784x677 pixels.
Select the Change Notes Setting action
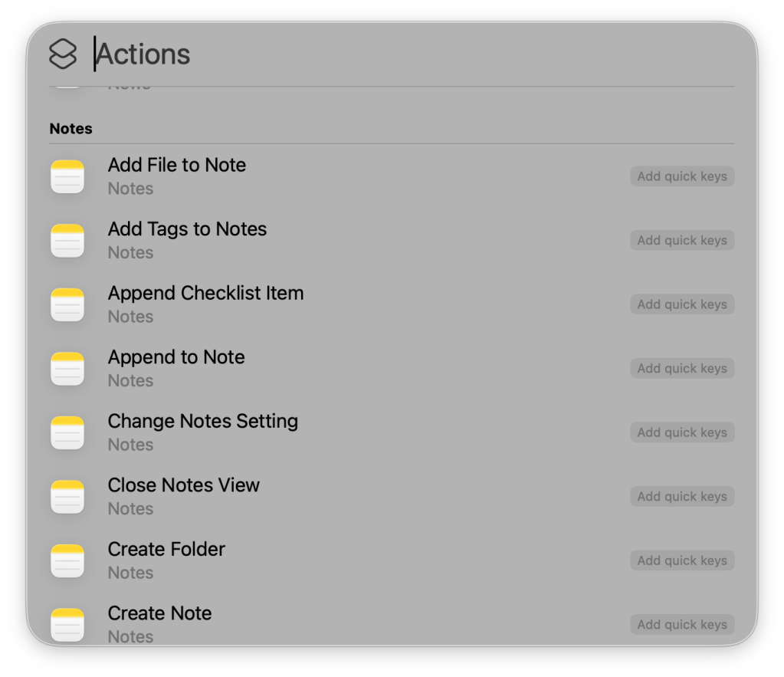[202, 422]
